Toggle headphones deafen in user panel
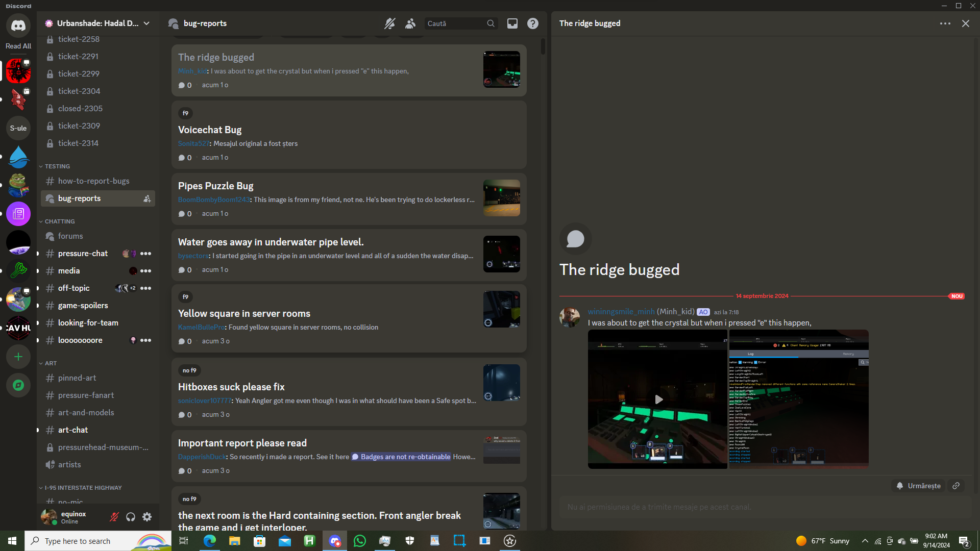Viewport: 980px width, 551px height. pyautogui.click(x=131, y=517)
